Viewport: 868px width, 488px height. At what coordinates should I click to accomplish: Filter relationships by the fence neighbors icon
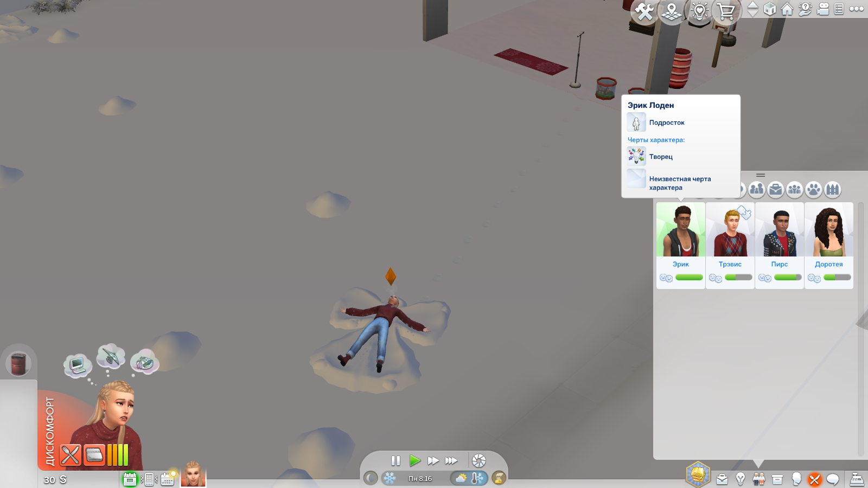(x=833, y=189)
